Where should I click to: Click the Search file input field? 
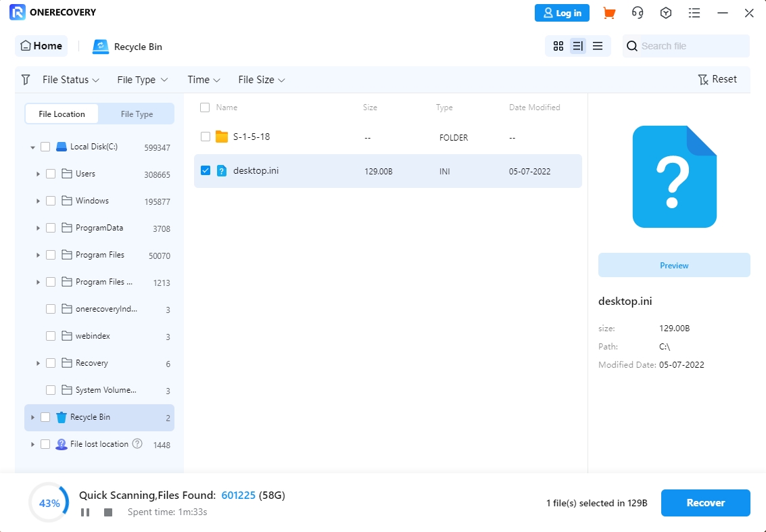(691, 46)
